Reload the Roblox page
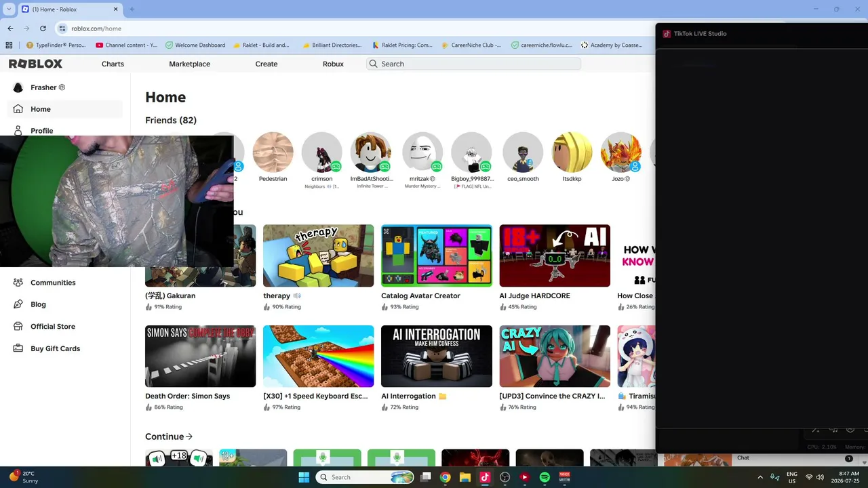 click(43, 28)
